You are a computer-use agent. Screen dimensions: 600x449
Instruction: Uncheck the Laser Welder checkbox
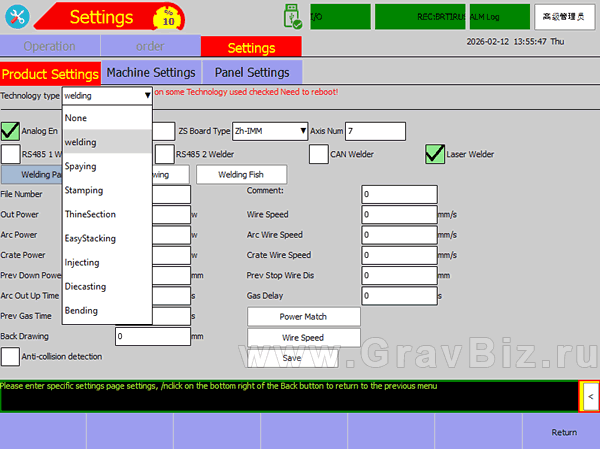tap(434, 154)
